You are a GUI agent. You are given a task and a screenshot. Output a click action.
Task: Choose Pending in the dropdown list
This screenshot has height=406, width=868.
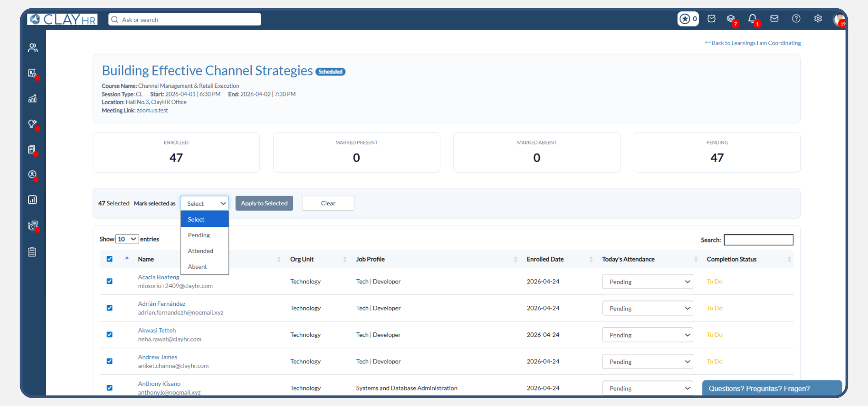[x=205, y=235]
